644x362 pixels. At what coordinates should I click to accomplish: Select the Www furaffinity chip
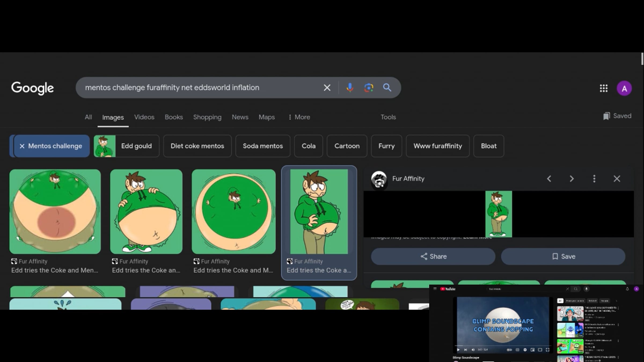coord(438,146)
